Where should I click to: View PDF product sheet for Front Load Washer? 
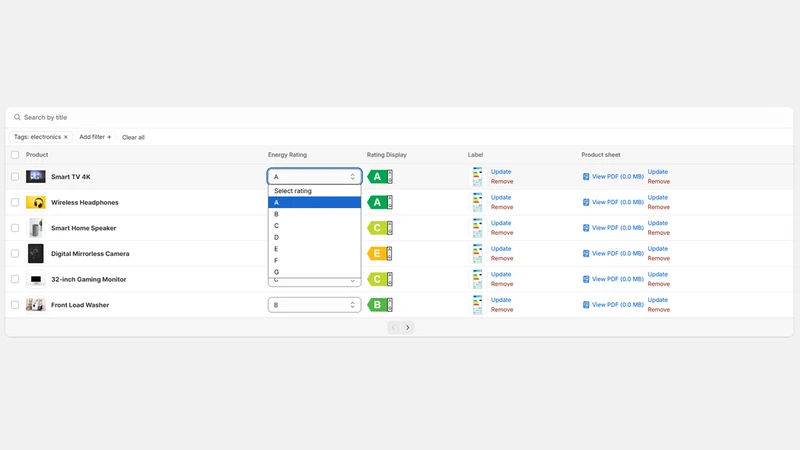[x=613, y=305]
